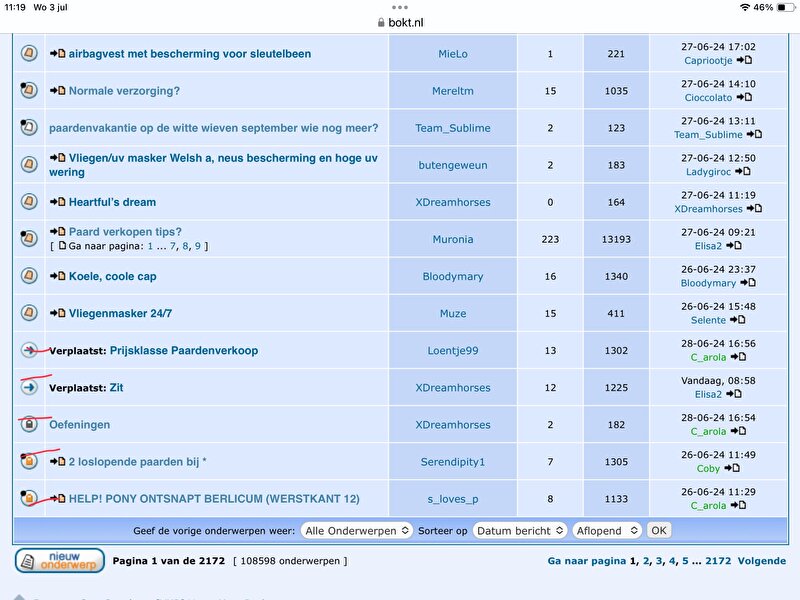Click newest-post icon before 'HELP! PONY ONTSNAPT BERLICUM'
Screen dimensions: 800x600
[57, 498]
